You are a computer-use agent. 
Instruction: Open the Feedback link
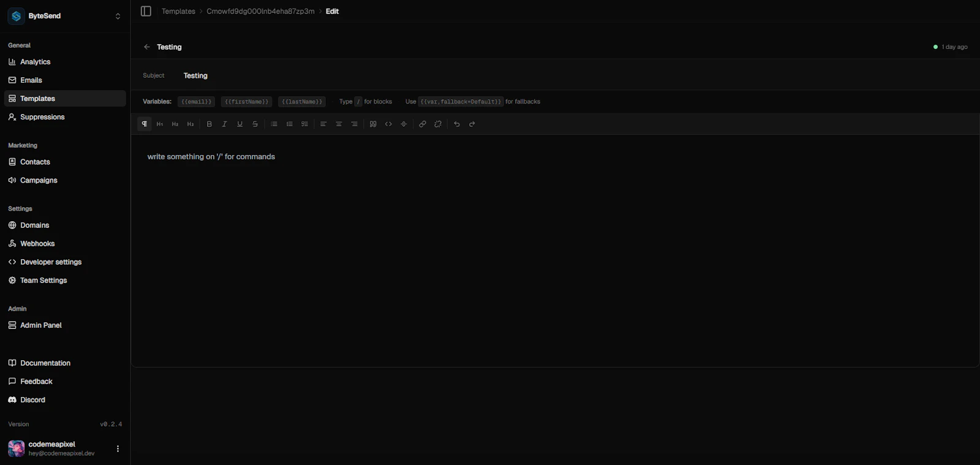pyautogui.click(x=65, y=382)
